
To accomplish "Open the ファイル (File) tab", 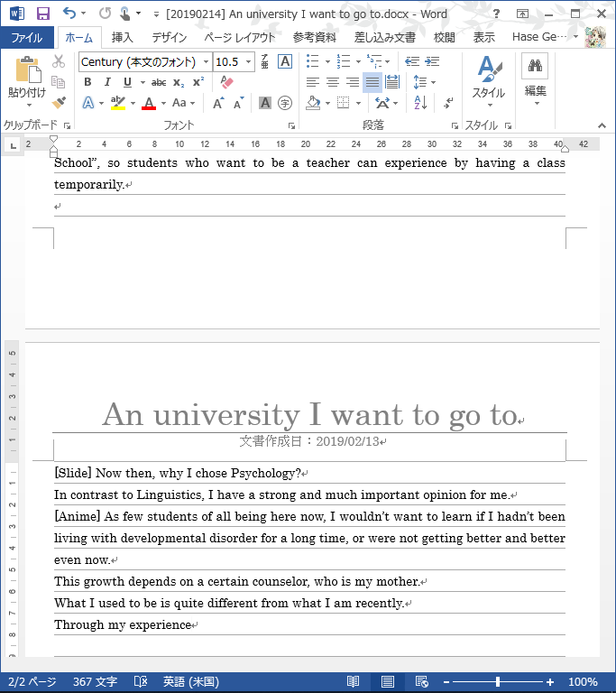I will pyautogui.click(x=26, y=37).
